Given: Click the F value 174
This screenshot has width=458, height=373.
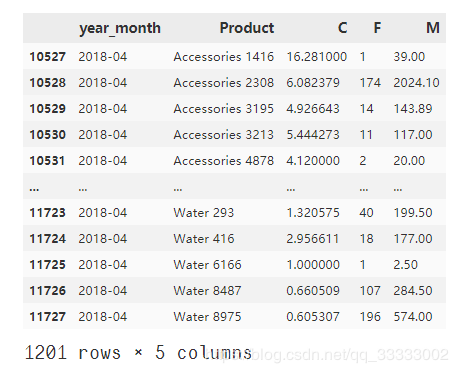Looking at the screenshot, I should click(370, 83).
